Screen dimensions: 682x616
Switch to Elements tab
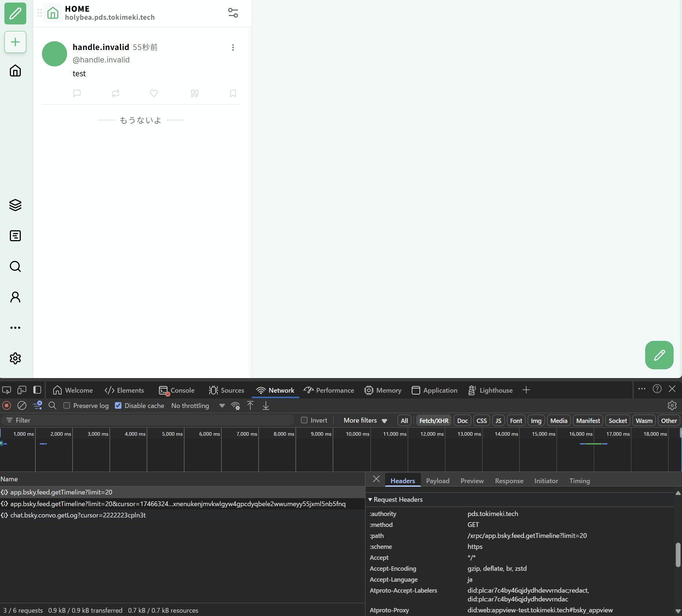124,390
